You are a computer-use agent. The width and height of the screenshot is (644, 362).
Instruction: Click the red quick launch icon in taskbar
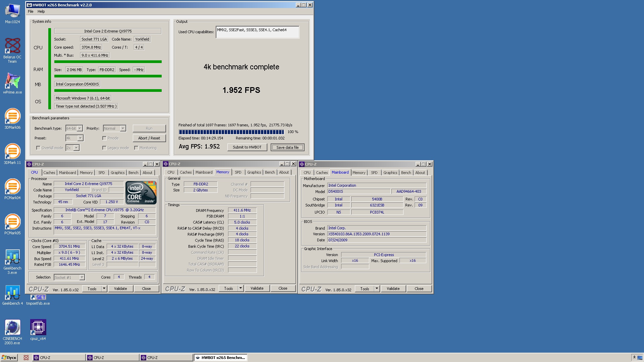pos(26,358)
